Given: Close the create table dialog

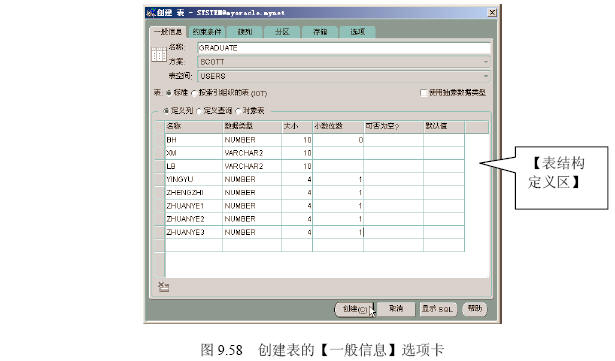Looking at the screenshot, I should [492, 13].
